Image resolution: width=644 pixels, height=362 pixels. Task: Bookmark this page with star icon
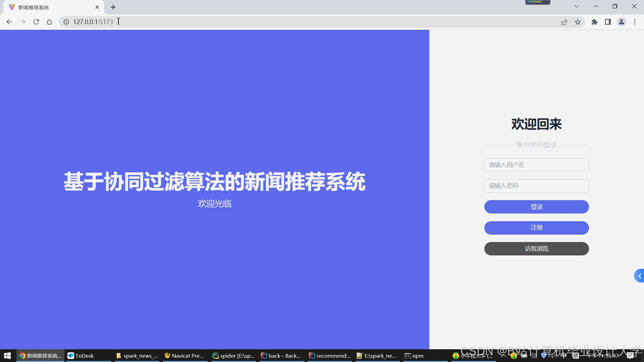point(578,22)
